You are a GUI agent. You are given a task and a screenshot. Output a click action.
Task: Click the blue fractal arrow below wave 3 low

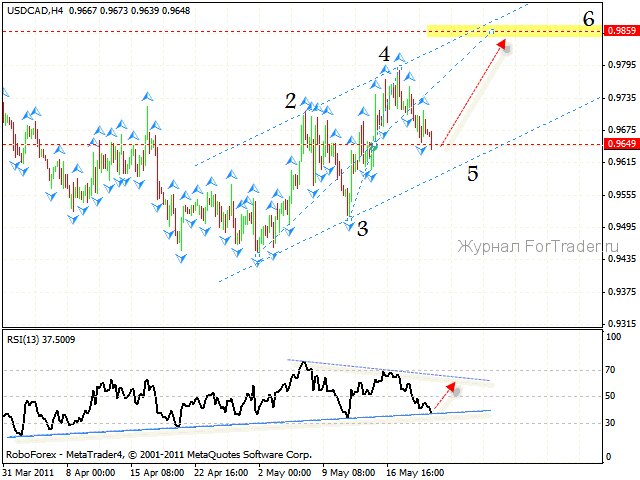[350, 227]
